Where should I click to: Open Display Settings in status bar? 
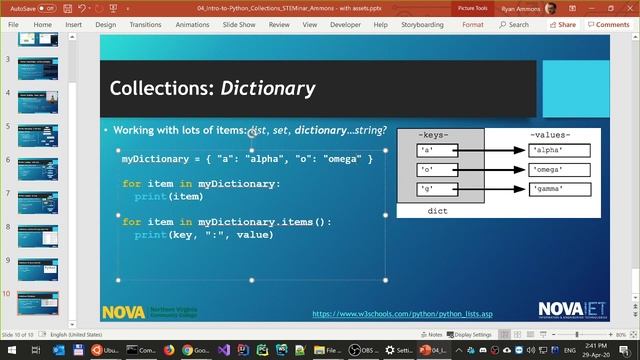coord(469,335)
